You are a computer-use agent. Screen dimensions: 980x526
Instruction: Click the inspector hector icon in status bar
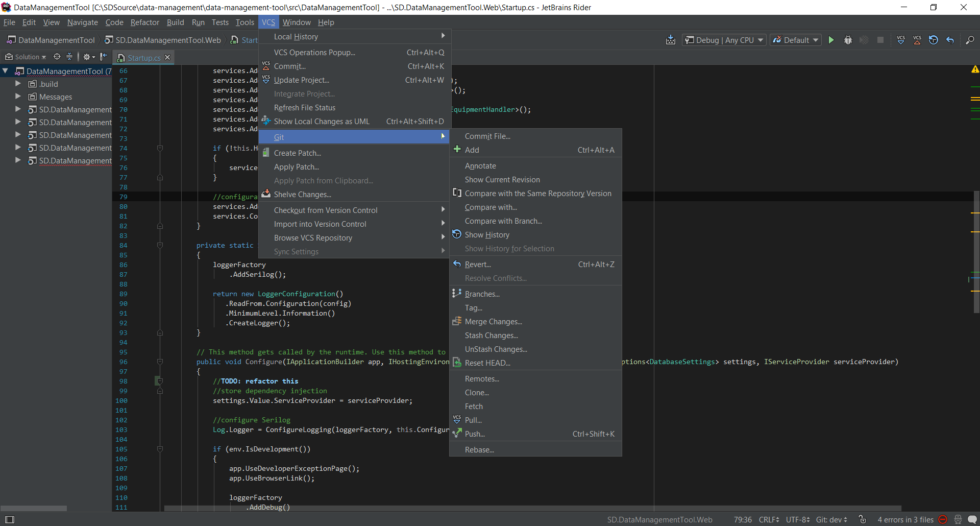958,519
